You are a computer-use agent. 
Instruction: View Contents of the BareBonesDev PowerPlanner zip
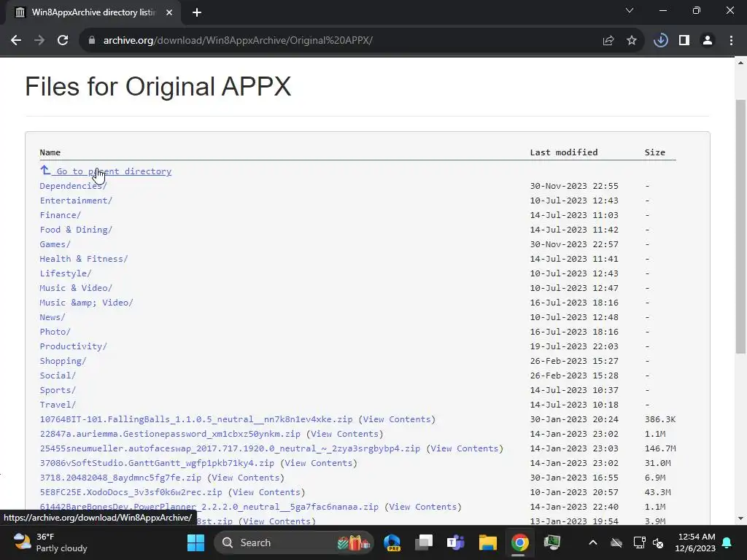423,507
